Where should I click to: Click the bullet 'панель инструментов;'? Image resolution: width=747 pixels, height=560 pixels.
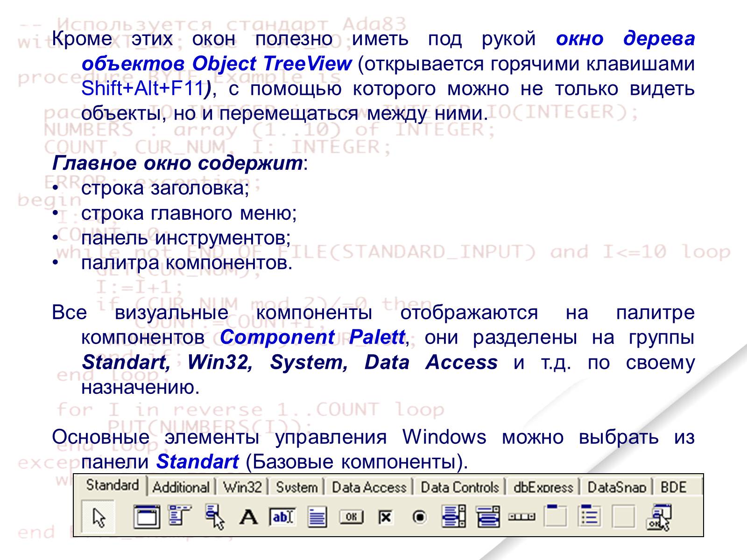(186, 238)
